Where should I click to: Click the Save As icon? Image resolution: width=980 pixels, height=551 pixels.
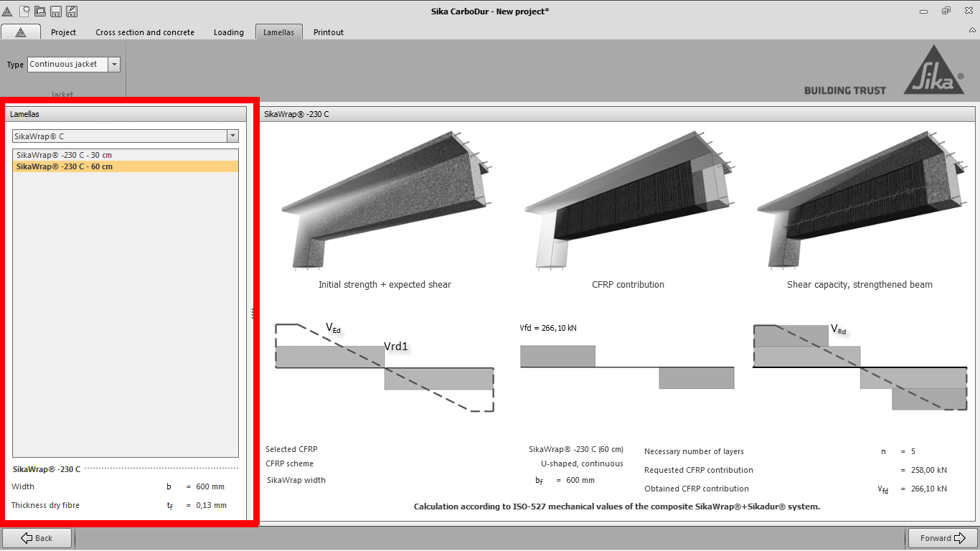click(x=72, y=11)
